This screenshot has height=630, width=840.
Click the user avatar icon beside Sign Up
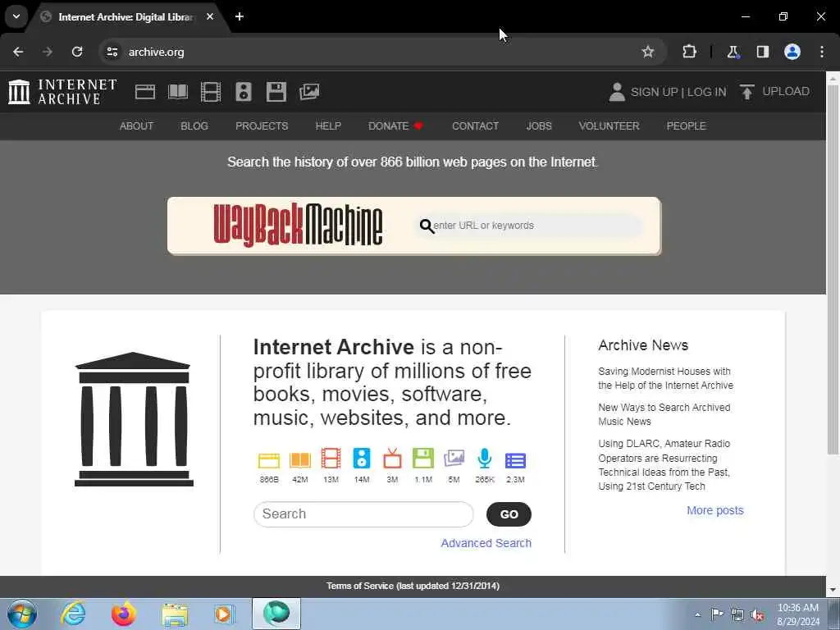tap(617, 92)
